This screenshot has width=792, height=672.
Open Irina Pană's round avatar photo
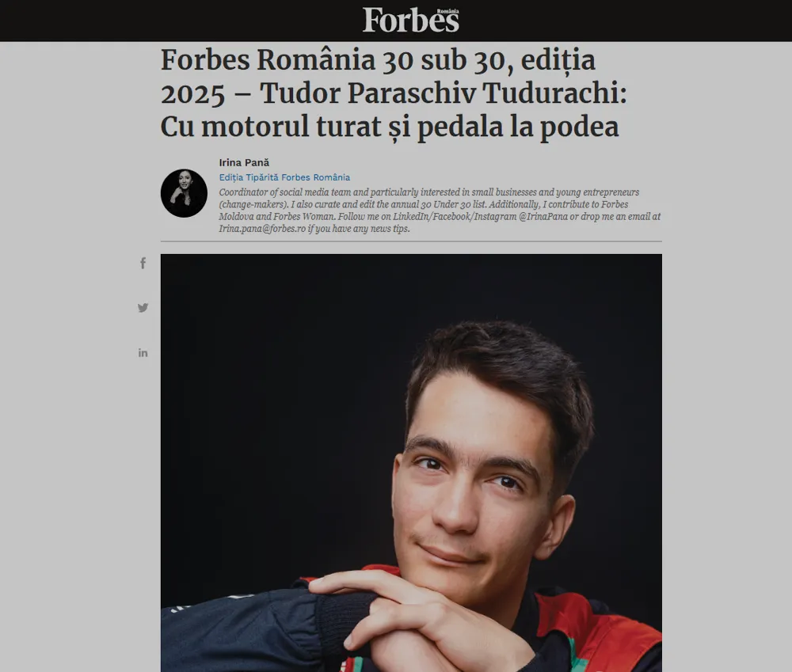[184, 193]
